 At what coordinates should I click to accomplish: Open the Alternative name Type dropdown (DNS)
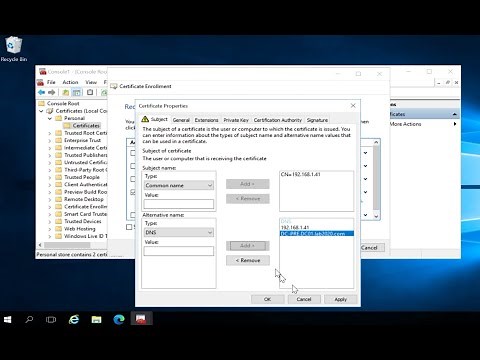pos(179,232)
